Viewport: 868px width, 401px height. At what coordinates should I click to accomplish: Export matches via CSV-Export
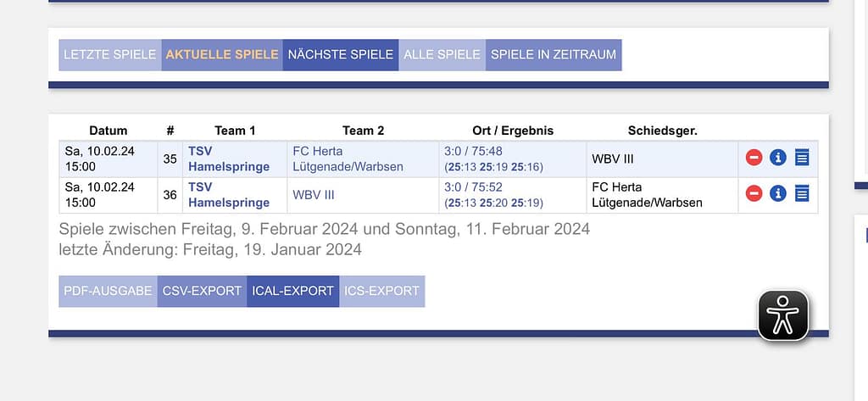202,291
